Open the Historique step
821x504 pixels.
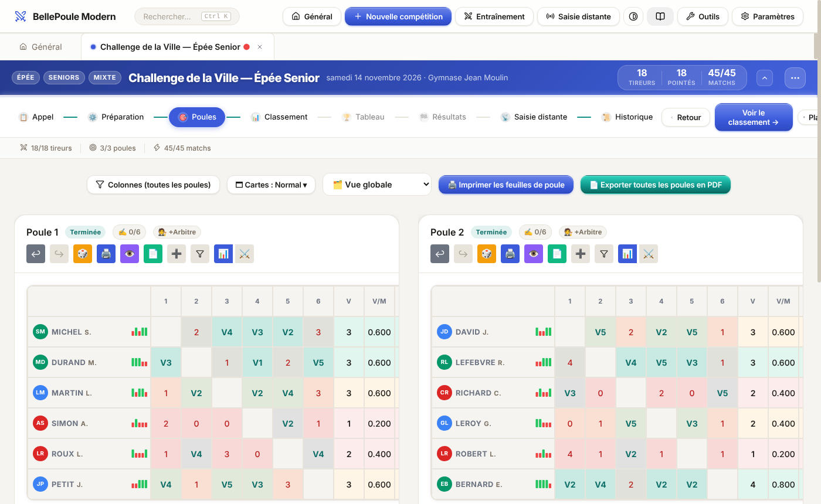(x=627, y=117)
